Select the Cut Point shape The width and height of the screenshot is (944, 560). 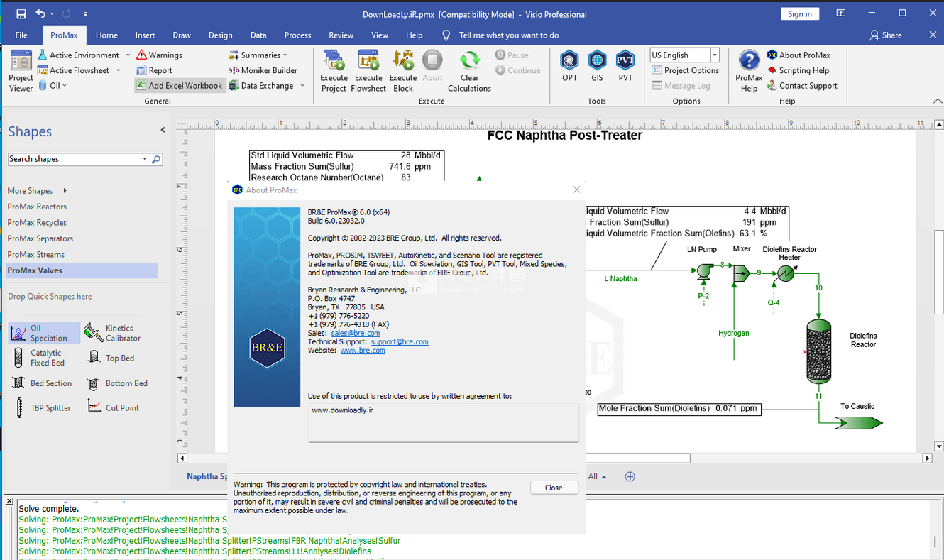point(114,407)
